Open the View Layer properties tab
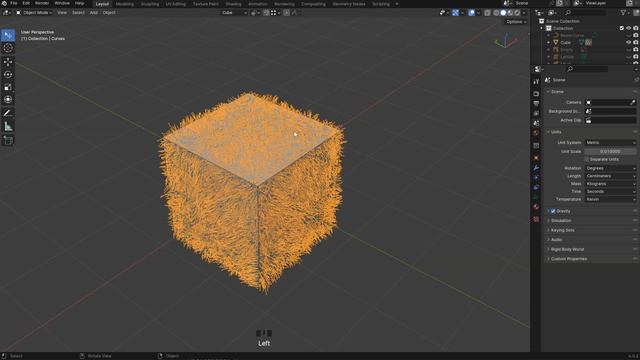This screenshot has height=360, width=640. point(536,113)
